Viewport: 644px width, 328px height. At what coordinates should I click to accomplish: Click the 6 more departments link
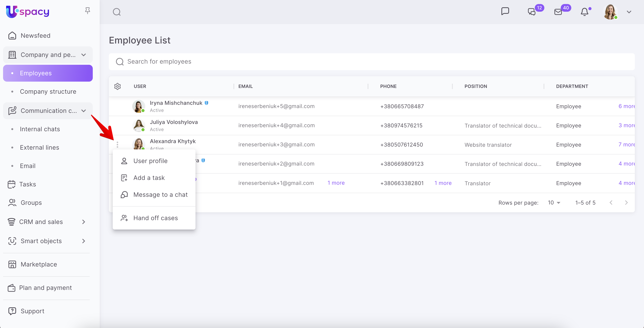pyautogui.click(x=626, y=106)
